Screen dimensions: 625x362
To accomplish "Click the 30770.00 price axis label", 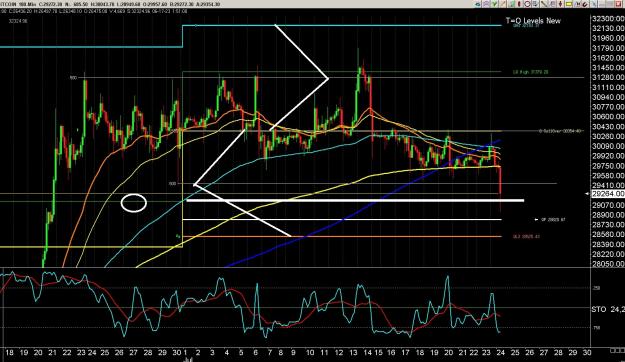I will (608, 107).
